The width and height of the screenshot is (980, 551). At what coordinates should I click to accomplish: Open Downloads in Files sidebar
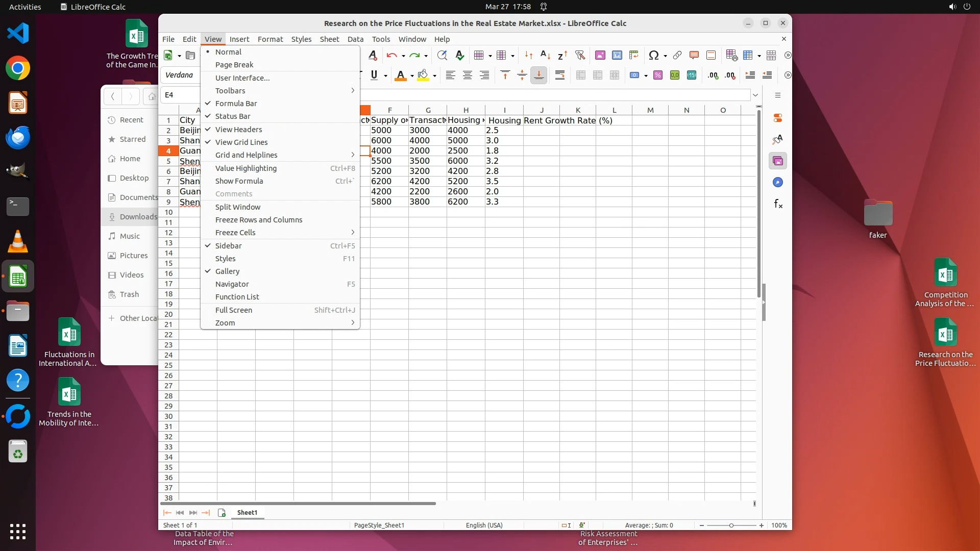click(x=138, y=217)
